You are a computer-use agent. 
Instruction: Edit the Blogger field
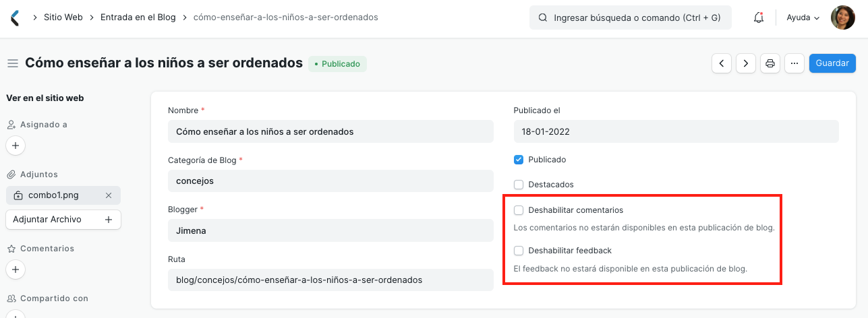pyautogui.click(x=330, y=230)
